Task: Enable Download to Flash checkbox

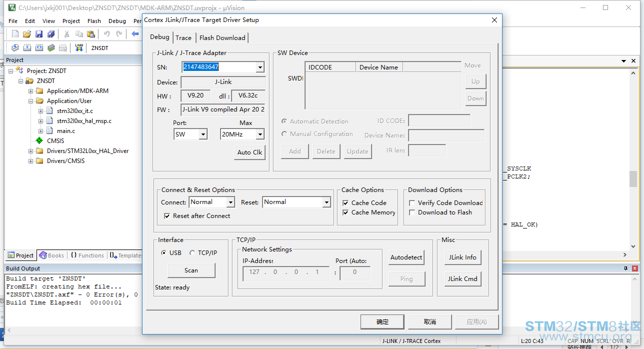Action: (412, 212)
